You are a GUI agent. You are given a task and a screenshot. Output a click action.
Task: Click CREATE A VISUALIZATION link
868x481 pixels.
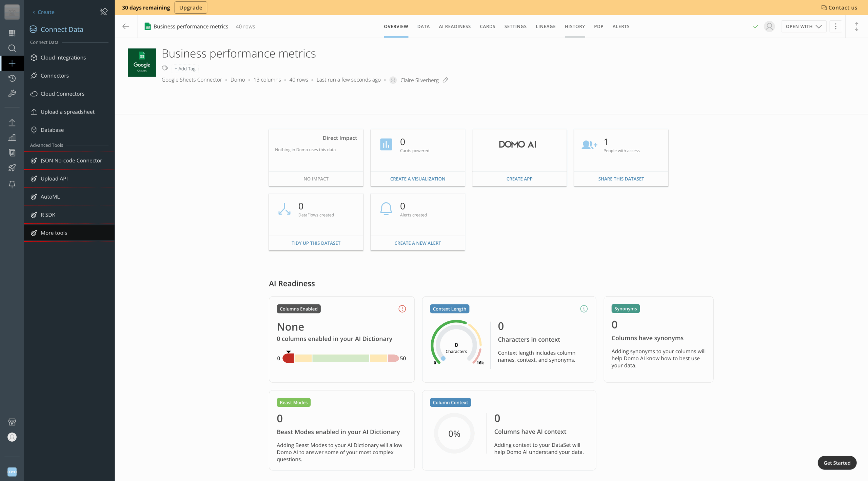(x=417, y=179)
